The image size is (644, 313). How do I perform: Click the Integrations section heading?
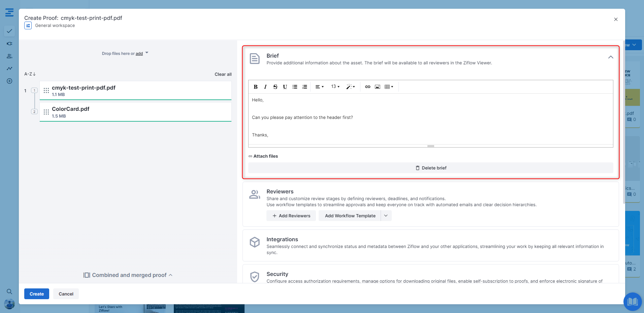pyautogui.click(x=282, y=239)
